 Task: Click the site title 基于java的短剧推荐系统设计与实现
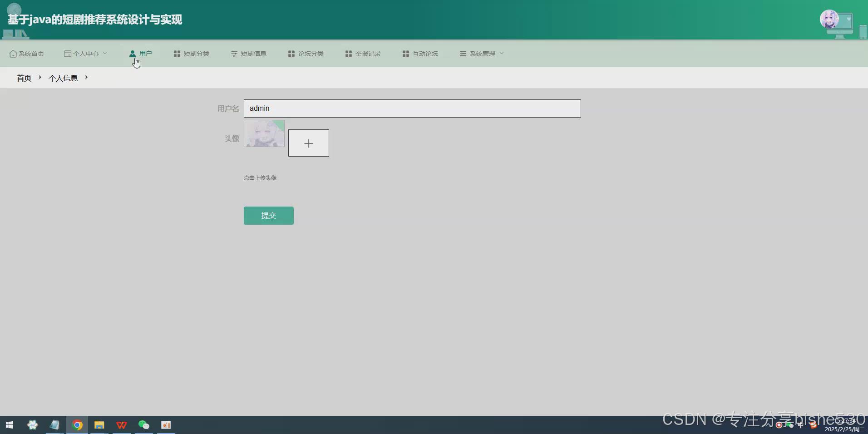pos(95,20)
